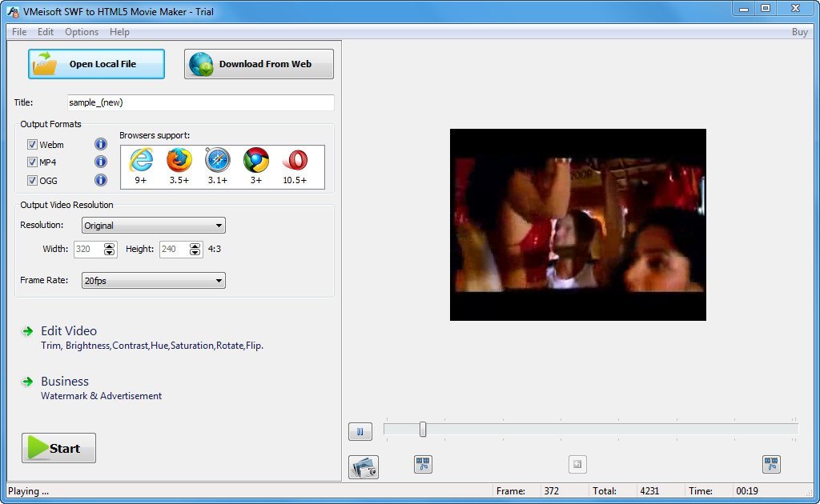Click the Opera 10.5+ browser icon
820x504 pixels.
[295, 162]
